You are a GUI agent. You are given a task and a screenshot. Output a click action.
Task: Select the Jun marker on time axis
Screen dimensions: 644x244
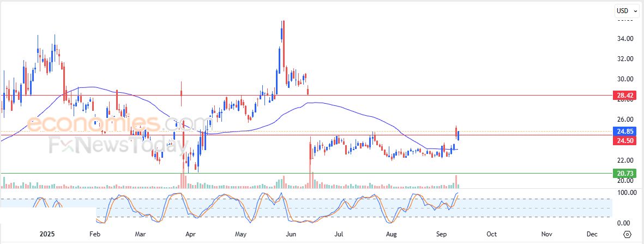(x=291, y=234)
